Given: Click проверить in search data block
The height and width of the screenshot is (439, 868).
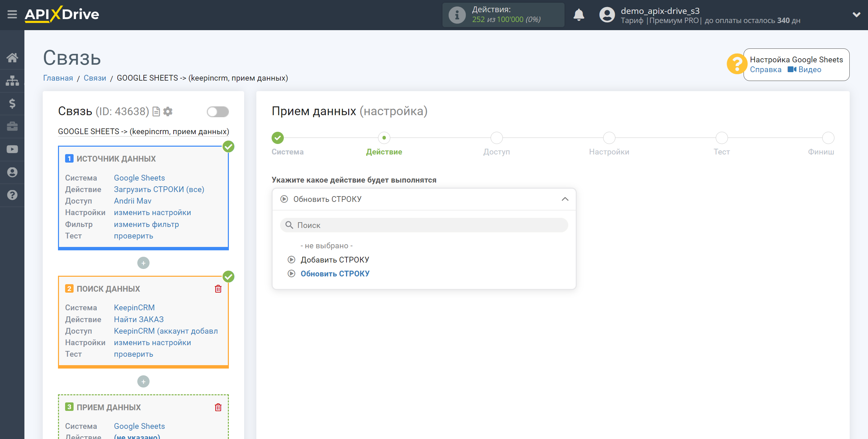Looking at the screenshot, I should 134,354.
